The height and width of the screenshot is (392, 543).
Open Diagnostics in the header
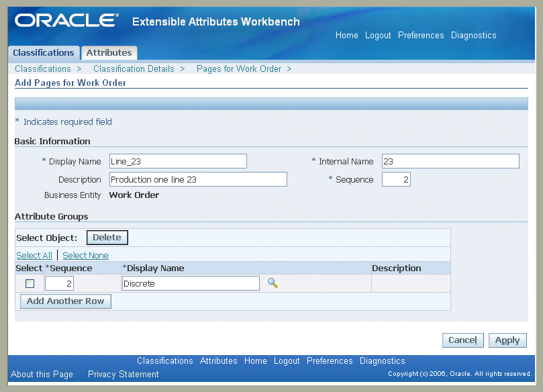coord(473,36)
